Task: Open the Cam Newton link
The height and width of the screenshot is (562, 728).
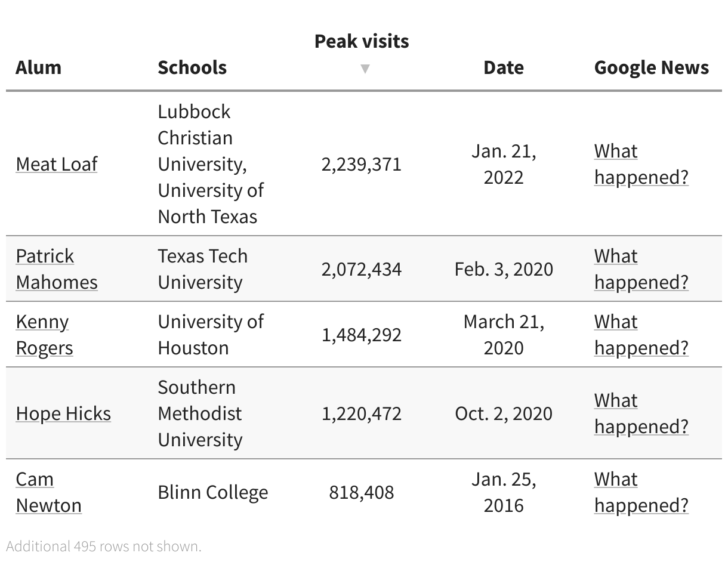Action: [x=48, y=492]
